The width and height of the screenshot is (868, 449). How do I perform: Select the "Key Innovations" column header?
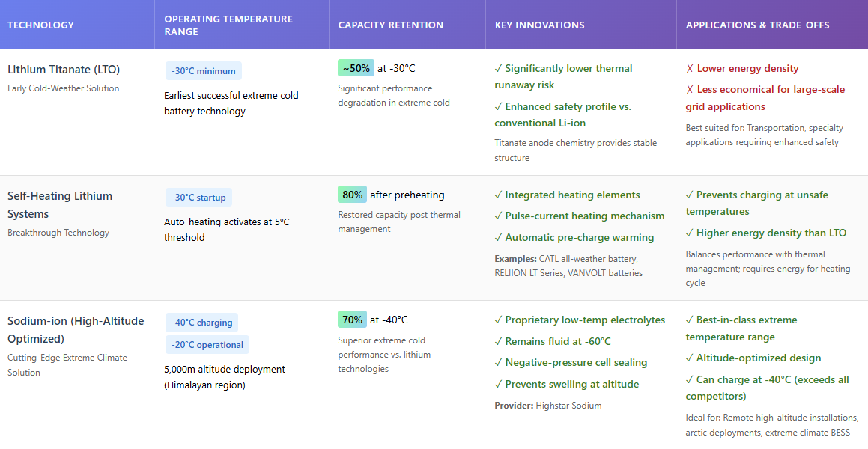pyautogui.click(x=539, y=25)
